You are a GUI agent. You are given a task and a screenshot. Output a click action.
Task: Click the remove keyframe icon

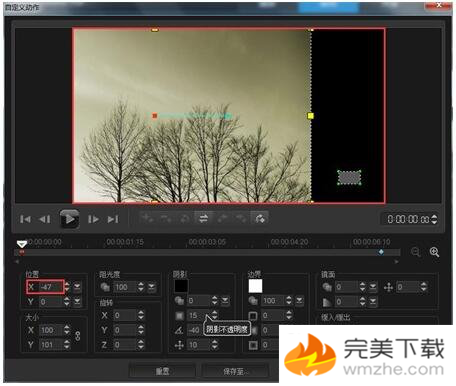[166, 218]
